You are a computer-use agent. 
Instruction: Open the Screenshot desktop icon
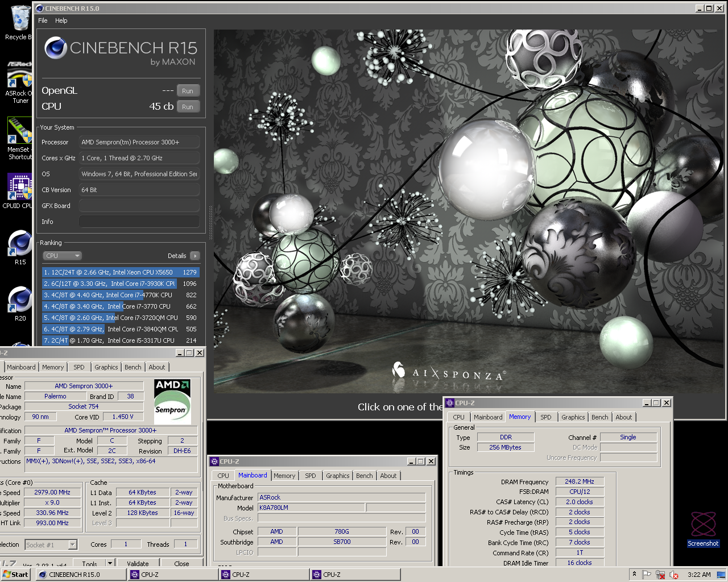coord(703,529)
